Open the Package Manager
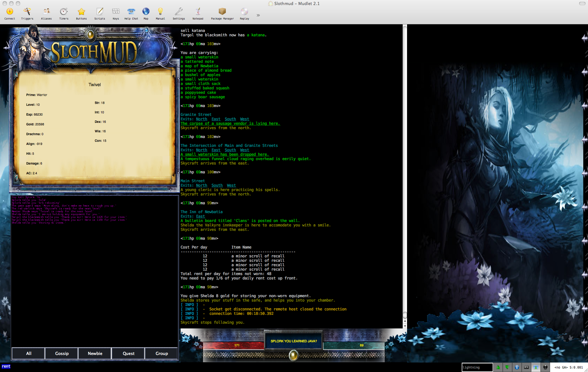The image size is (588, 372). pyautogui.click(x=222, y=14)
